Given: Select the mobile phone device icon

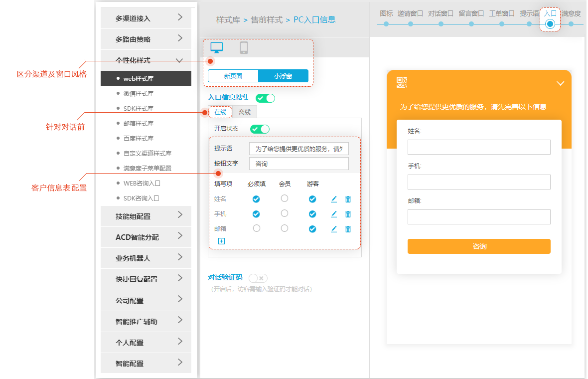Looking at the screenshot, I should point(244,47).
